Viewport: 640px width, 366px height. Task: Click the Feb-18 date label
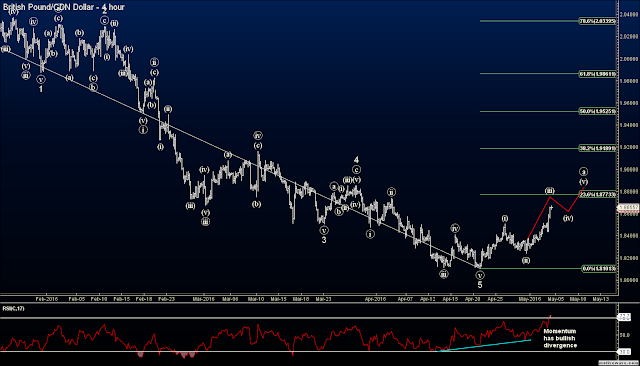[x=144, y=299]
